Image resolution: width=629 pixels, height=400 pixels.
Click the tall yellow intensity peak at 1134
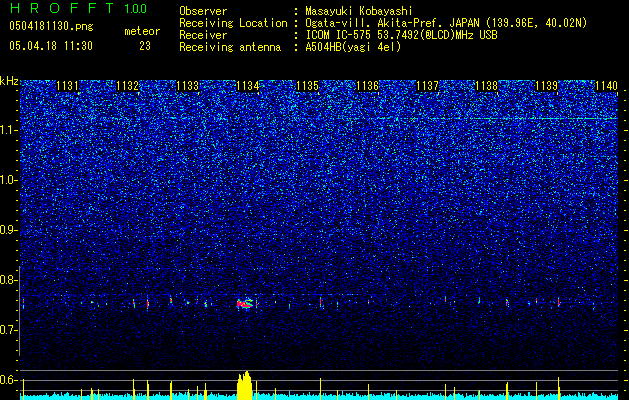coord(244,386)
